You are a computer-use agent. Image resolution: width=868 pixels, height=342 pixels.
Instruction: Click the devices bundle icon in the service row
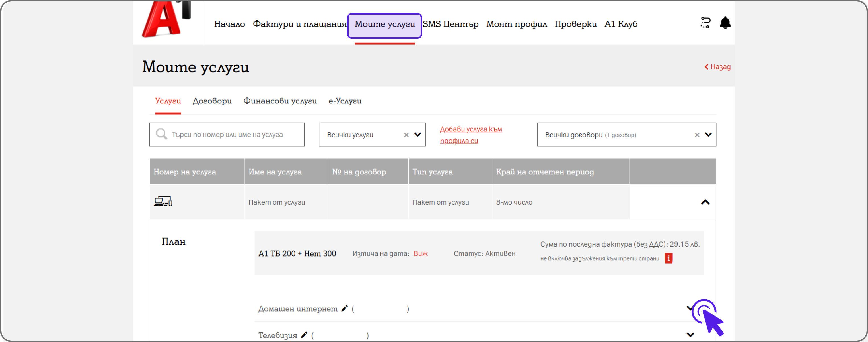pos(163,202)
